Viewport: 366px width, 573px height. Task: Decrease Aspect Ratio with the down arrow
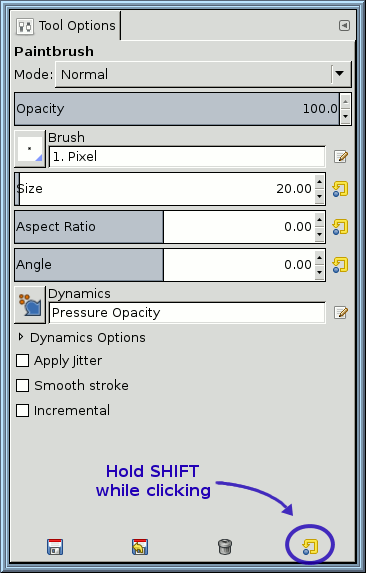[320, 235]
